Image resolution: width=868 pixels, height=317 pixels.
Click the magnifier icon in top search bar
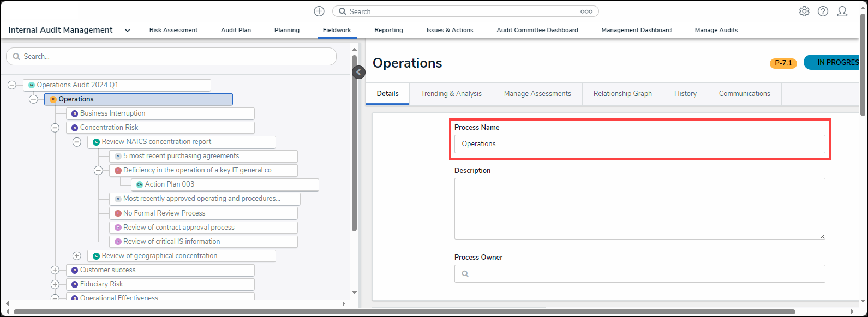click(x=343, y=11)
